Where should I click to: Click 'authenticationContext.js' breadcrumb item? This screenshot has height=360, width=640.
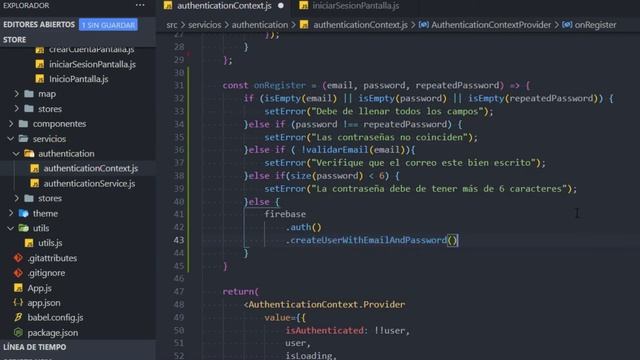point(360,25)
